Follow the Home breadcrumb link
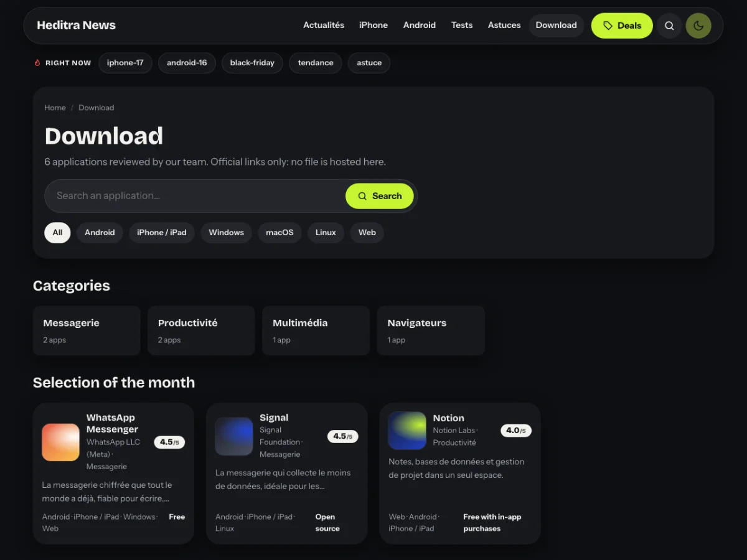The width and height of the screenshot is (747, 560). pyautogui.click(x=55, y=108)
